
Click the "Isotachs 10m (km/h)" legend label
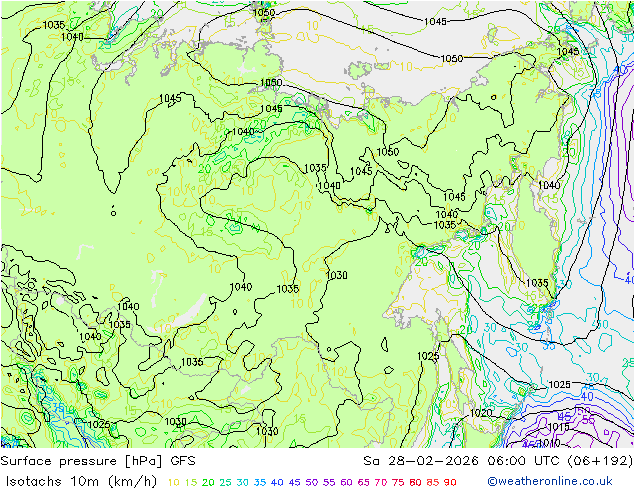coord(81,482)
